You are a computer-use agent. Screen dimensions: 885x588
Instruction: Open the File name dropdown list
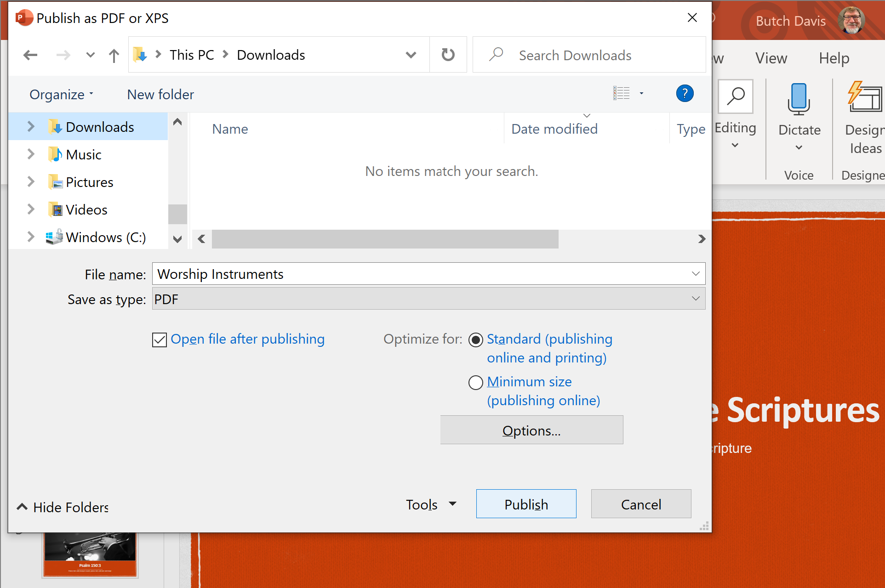tap(696, 274)
